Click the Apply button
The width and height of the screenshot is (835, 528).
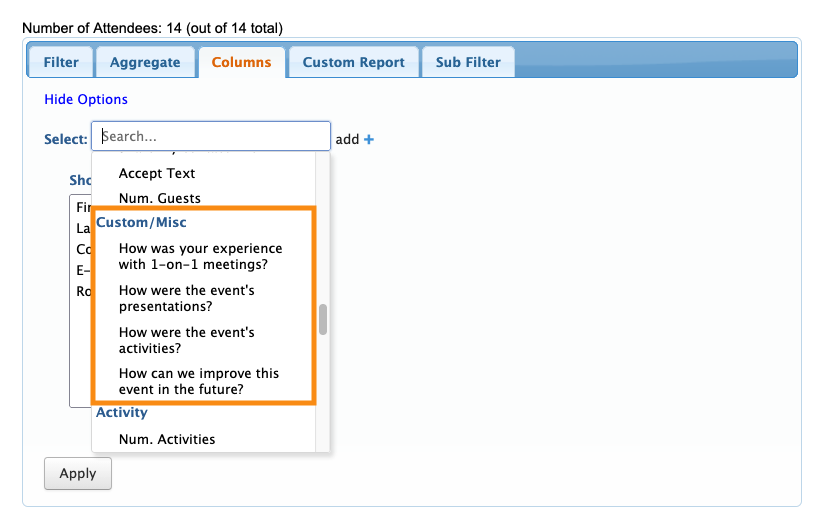[x=77, y=474]
